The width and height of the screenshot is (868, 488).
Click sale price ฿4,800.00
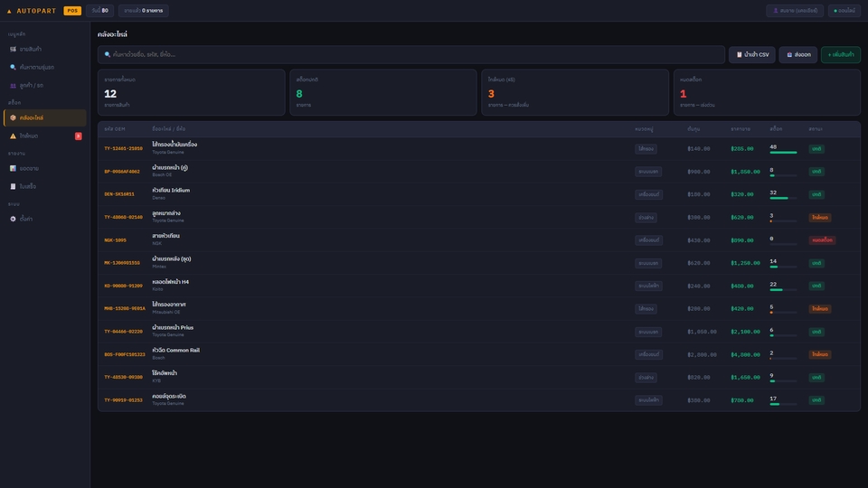click(745, 354)
